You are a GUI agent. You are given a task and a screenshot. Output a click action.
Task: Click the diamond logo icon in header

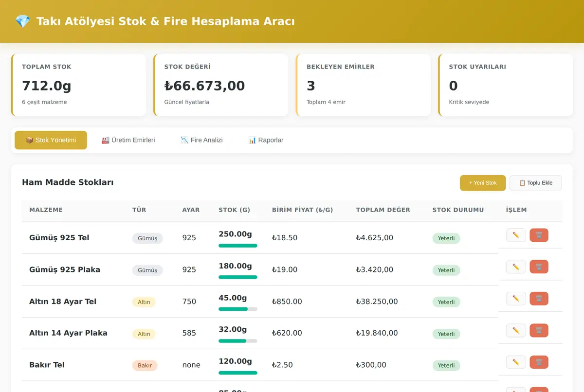[23, 21]
